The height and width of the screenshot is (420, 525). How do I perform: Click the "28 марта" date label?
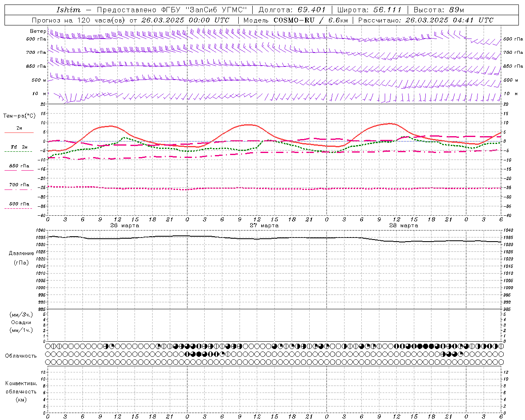(404, 226)
